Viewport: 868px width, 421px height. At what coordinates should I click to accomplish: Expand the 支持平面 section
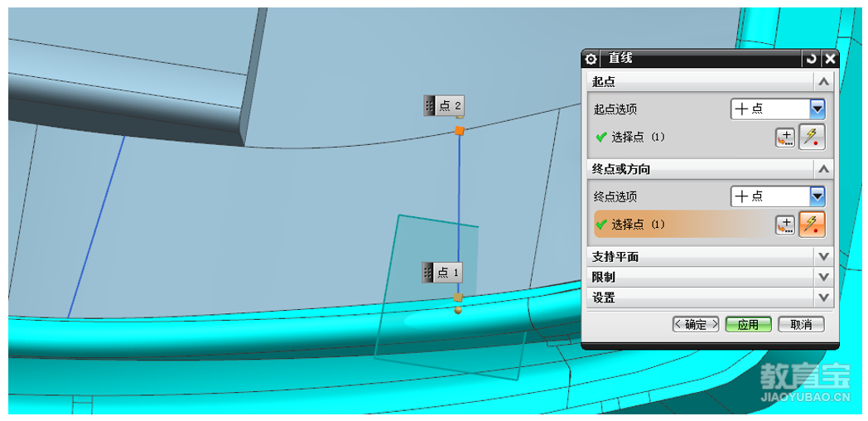coord(824,256)
